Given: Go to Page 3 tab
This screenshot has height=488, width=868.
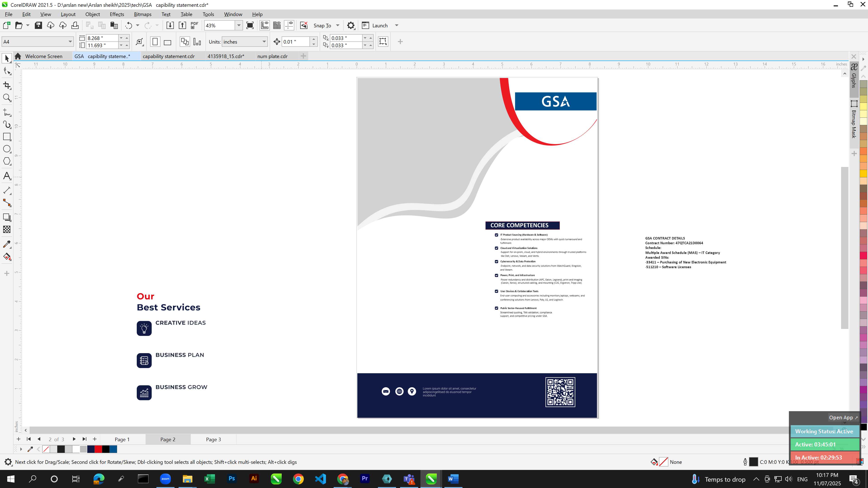Looking at the screenshot, I should pos(214,439).
